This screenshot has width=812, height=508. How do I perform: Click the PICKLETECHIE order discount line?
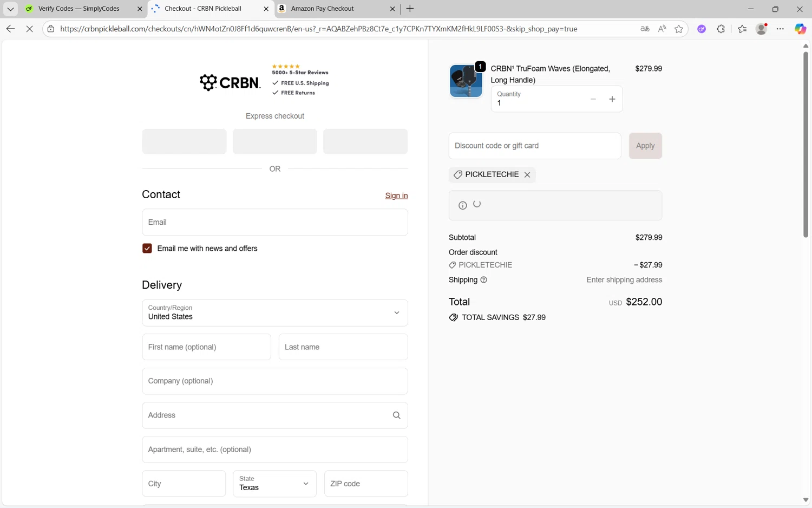pos(555,265)
